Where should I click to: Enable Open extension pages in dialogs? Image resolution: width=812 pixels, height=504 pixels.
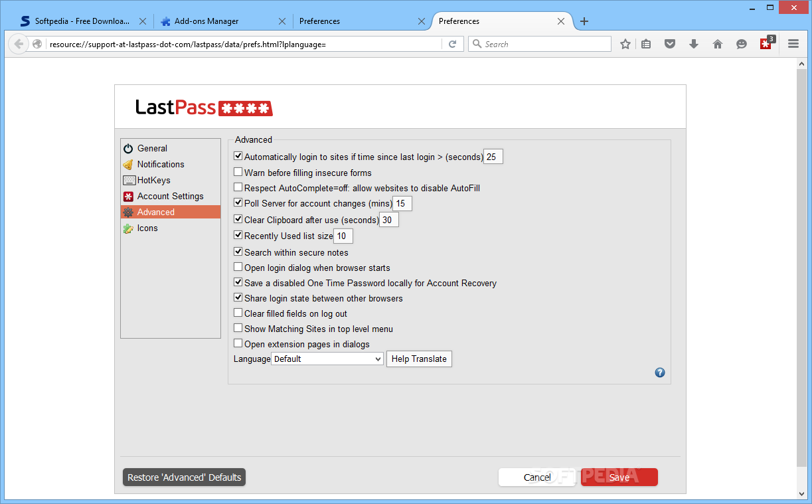coord(238,343)
